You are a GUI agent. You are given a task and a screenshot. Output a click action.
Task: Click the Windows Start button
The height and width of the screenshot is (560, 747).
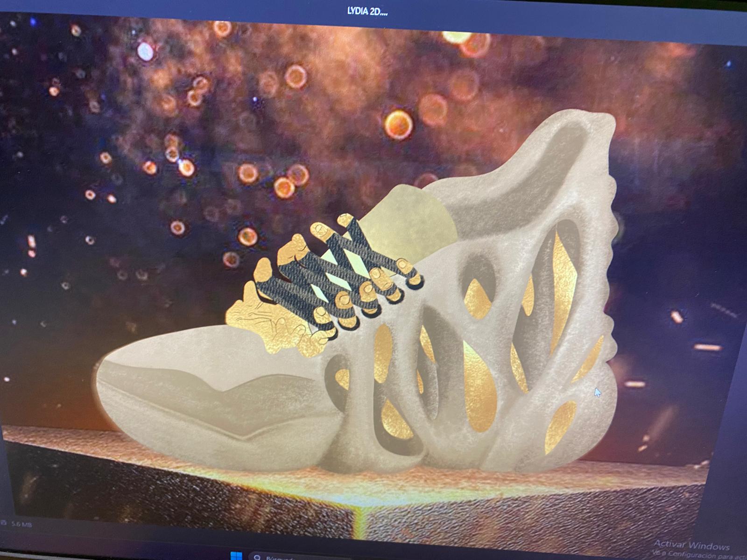click(x=237, y=555)
